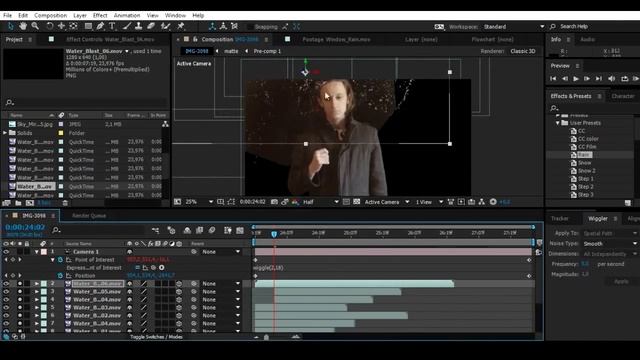
Task: Open Workspace Standard dropdown
Action: [x=514, y=27]
